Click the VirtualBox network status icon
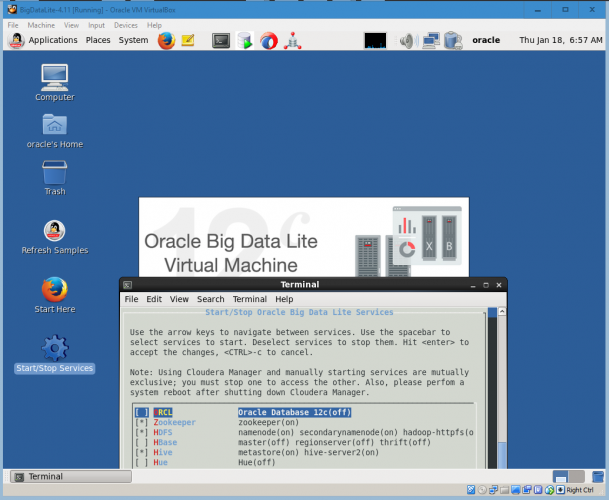 click(493, 490)
